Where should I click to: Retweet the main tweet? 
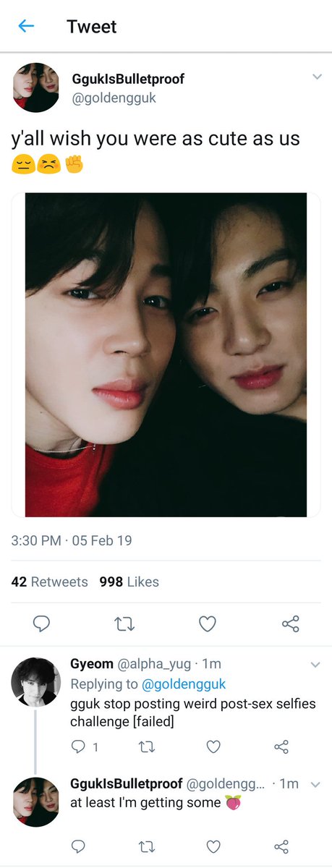[x=124, y=624]
